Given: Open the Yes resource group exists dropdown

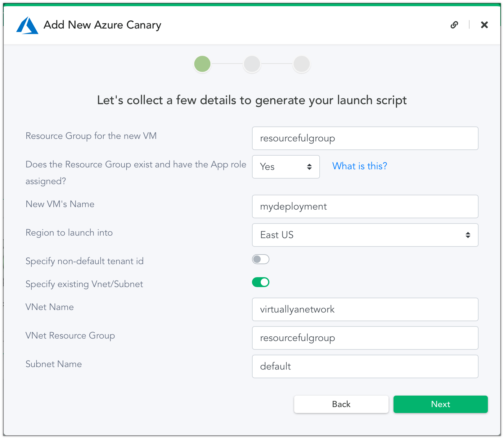Looking at the screenshot, I should click(286, 167).
